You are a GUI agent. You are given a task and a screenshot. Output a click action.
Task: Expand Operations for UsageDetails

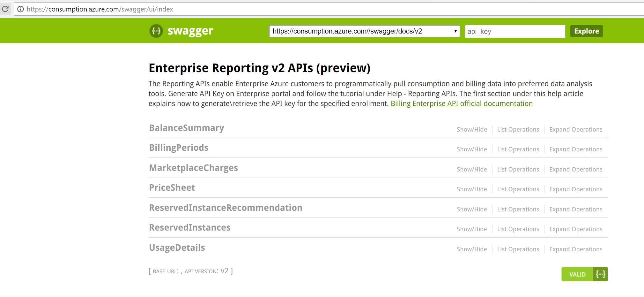pos(576,249)
